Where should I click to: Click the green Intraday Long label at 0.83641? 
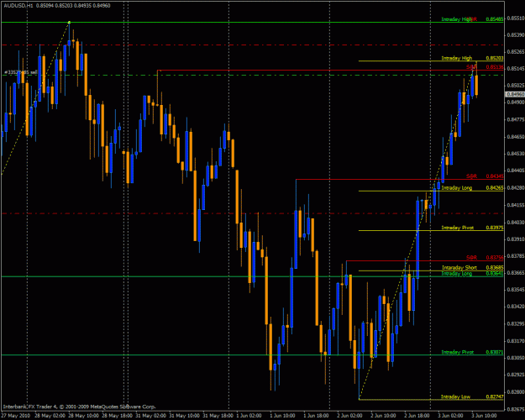[x=457, y=274]
